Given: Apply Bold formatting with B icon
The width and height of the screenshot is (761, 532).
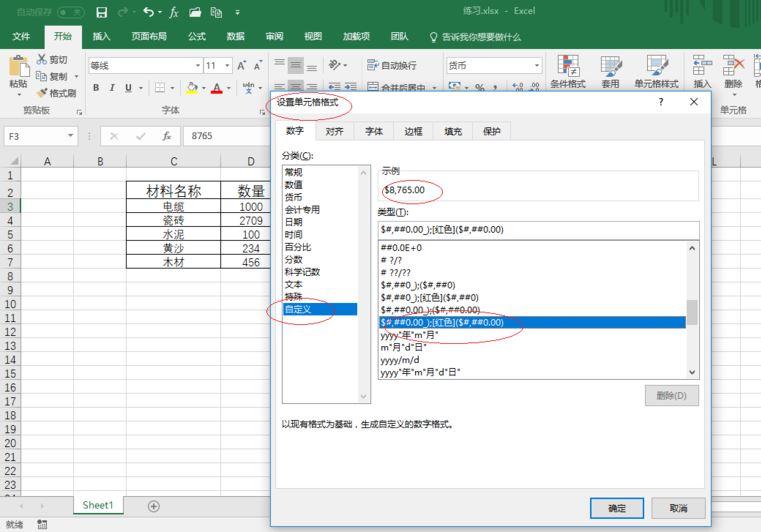Looking at the screenshot, I should point(96,88).
